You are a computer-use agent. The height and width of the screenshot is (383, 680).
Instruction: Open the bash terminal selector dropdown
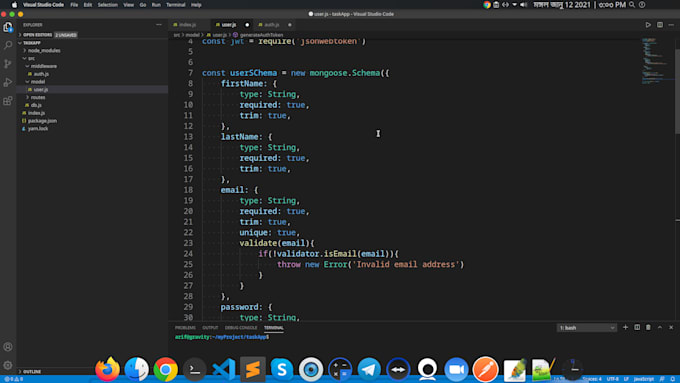[587, 327]
